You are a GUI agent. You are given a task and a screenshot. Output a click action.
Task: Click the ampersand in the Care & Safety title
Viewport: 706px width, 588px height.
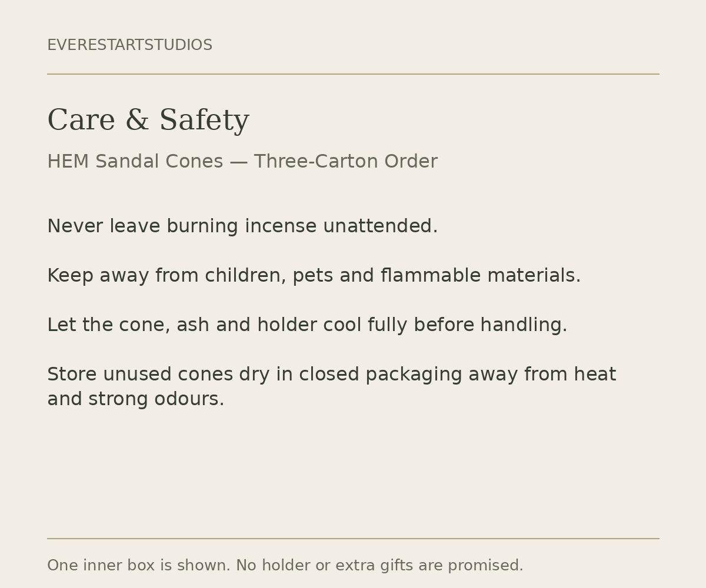tap(137, 121)
